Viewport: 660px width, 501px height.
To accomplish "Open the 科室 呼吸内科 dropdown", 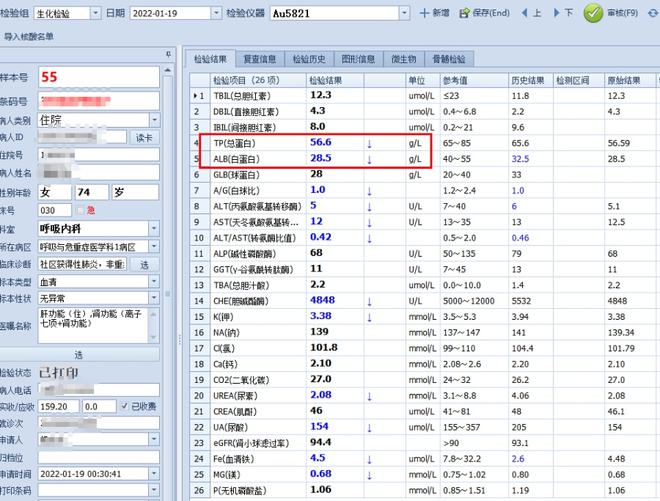I will [x=154, y=229].
